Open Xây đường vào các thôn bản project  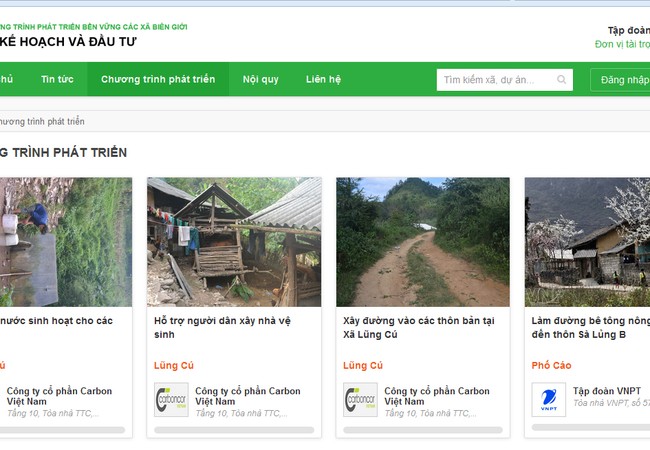tap(419, 327)
